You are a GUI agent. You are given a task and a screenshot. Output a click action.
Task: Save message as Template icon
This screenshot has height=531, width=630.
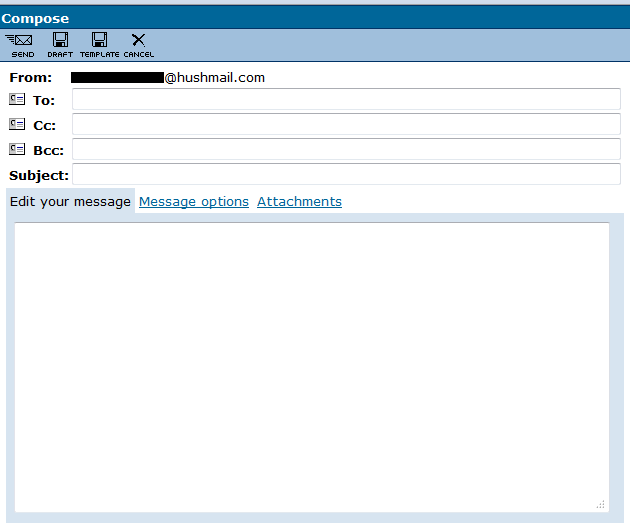point(99,40)
